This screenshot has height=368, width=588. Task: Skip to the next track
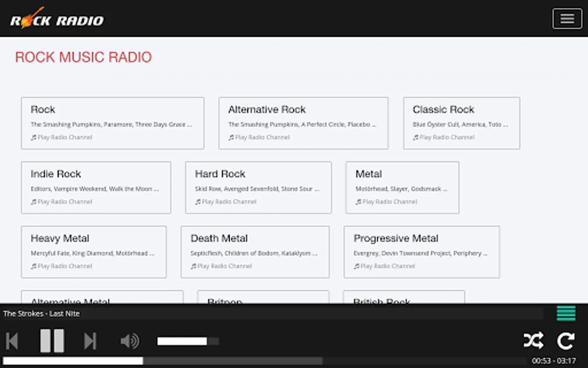click(90, 341)
